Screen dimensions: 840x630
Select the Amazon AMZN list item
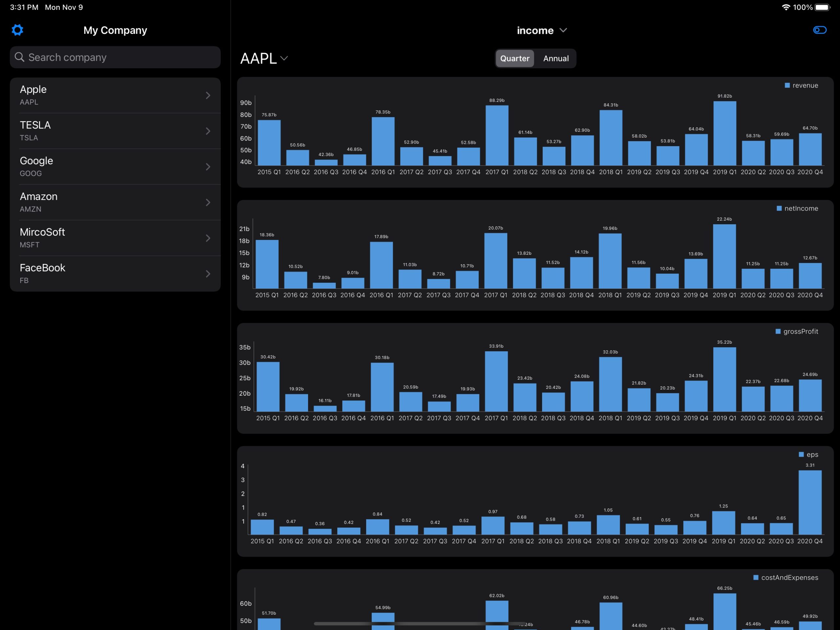click(115, 203)
